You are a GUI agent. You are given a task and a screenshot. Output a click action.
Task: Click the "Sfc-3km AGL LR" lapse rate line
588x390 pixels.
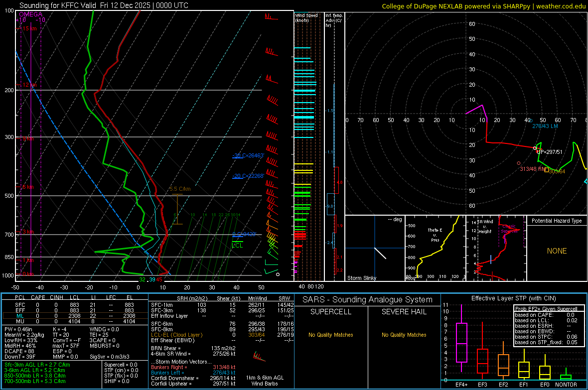point(37,365)
